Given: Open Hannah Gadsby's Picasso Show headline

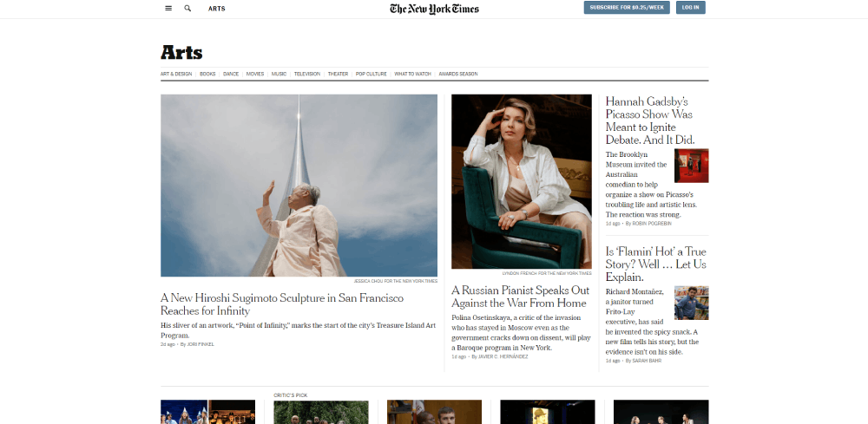Looking at the screenshot, I should [650, 121].
